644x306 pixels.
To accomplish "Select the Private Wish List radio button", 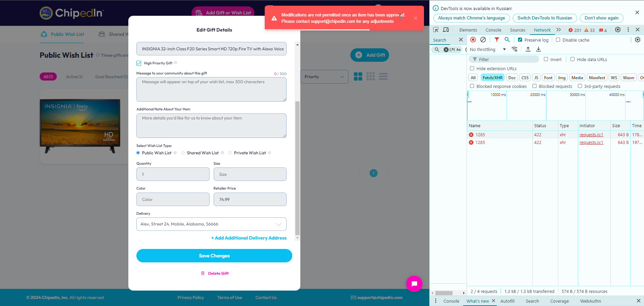I will (x=230, y=153).
